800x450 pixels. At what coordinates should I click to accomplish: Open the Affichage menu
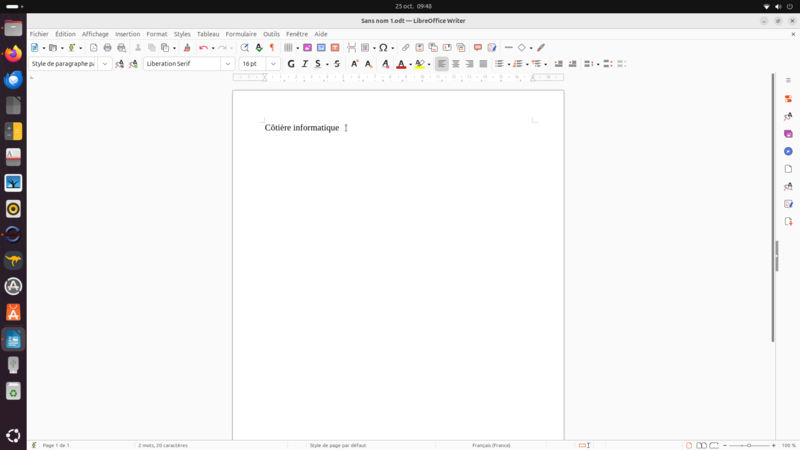[95, 34]
